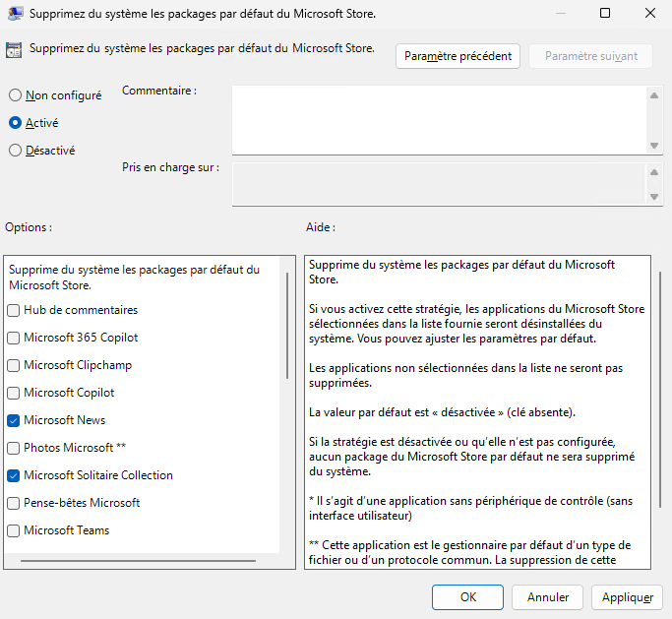672x619 pixels.
Task: Maximize the policy dialog window
Action: [x=605, y=14]
